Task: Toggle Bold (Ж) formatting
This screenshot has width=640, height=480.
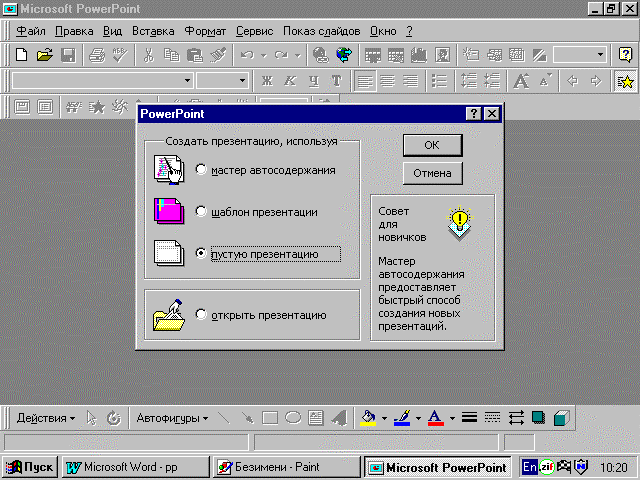Action: tap(267, 81)
